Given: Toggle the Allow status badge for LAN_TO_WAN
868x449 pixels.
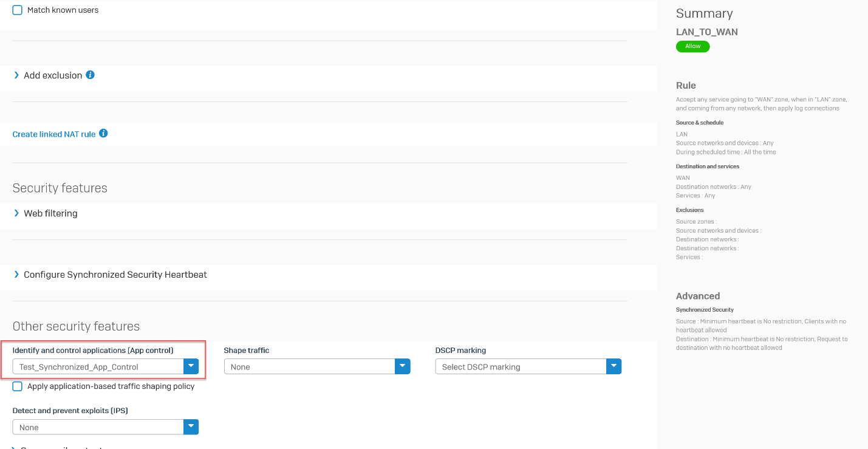Looking at the screenshot, I should point(692,46).
